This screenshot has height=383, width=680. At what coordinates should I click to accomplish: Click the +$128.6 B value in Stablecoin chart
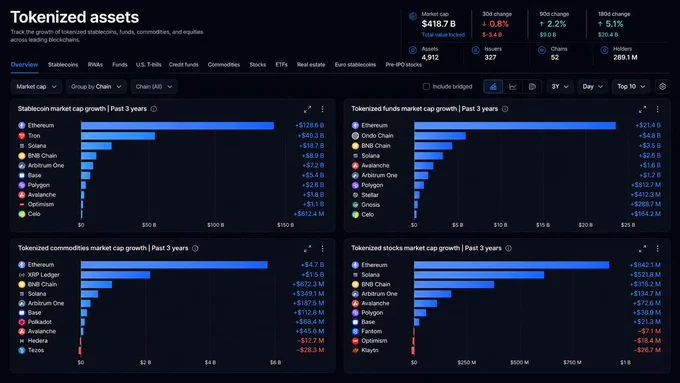coord(310,125)
